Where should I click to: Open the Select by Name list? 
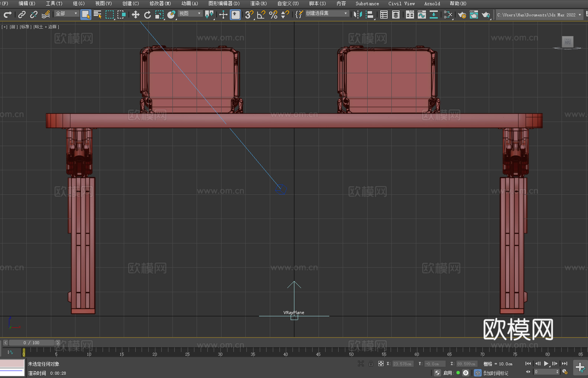click(x=98, y=14)
